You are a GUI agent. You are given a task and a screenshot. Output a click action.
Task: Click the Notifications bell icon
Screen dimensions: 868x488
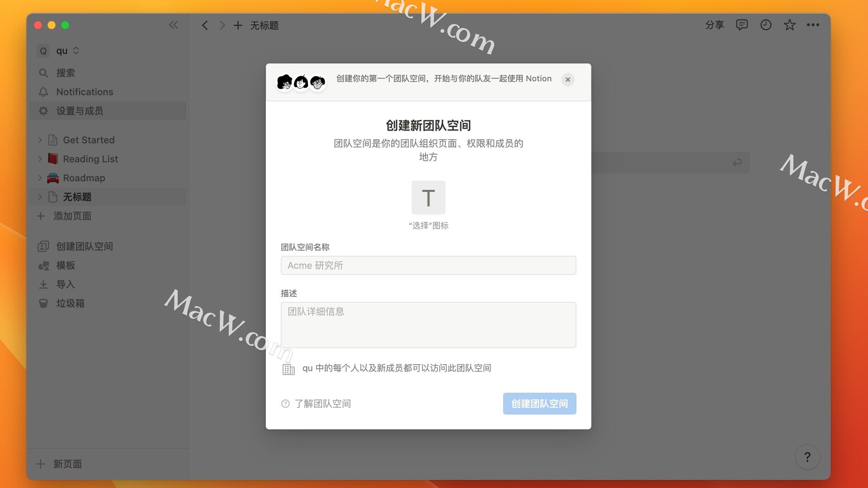tap(43, 92)
